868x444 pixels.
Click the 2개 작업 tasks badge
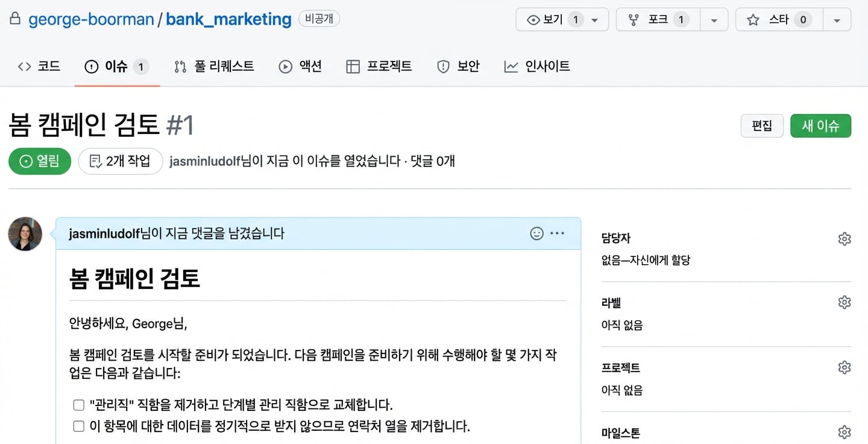[x=121, y=161]
